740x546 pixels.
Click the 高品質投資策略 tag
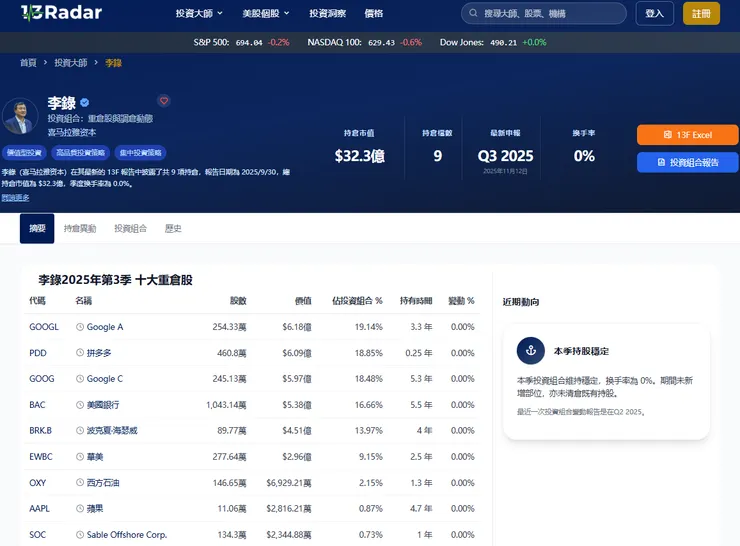81,153
